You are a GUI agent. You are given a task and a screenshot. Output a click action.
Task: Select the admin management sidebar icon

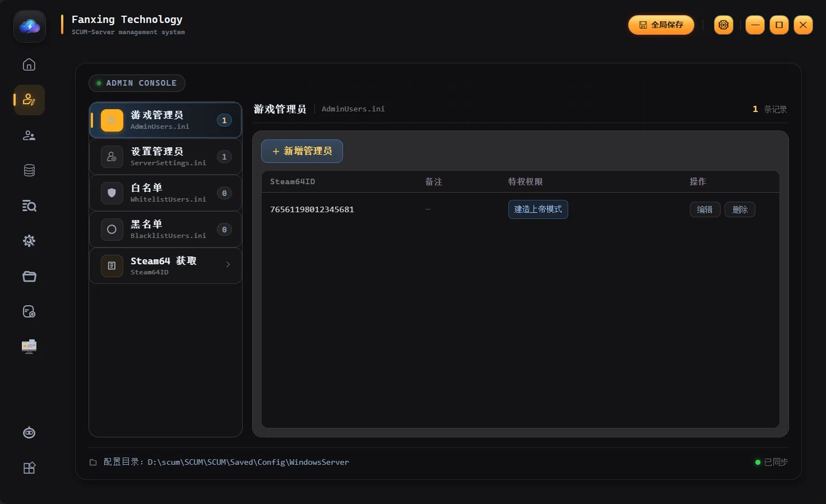point(29,100)
